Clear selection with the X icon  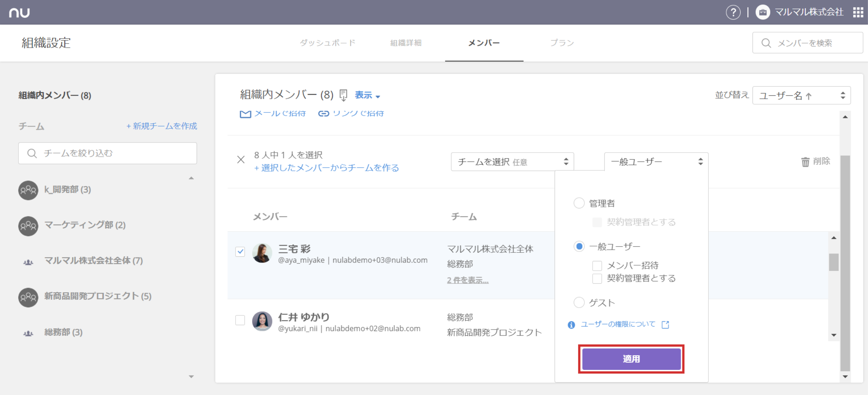(x=241, y=159)
